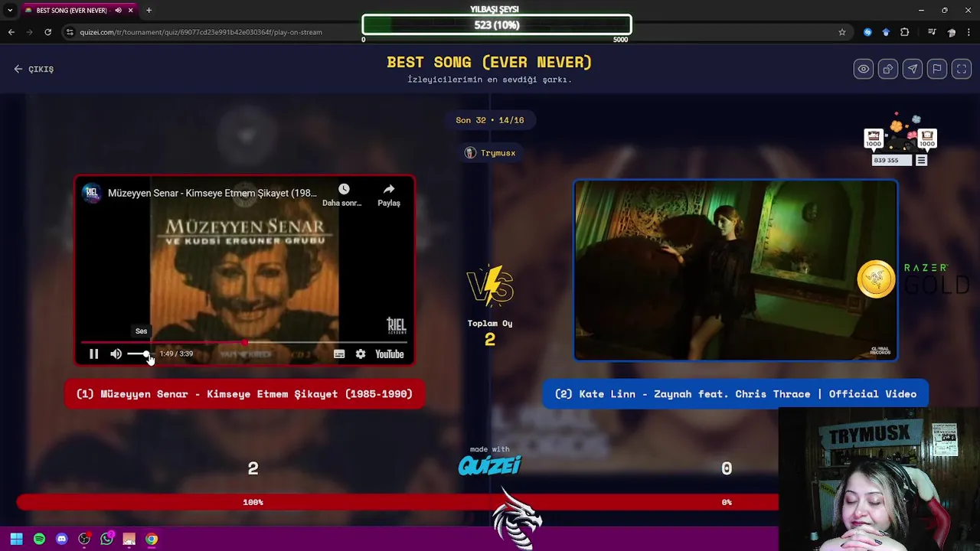
Task: Open the Chrome three-dot menu
Action: (x=969, y=32)
